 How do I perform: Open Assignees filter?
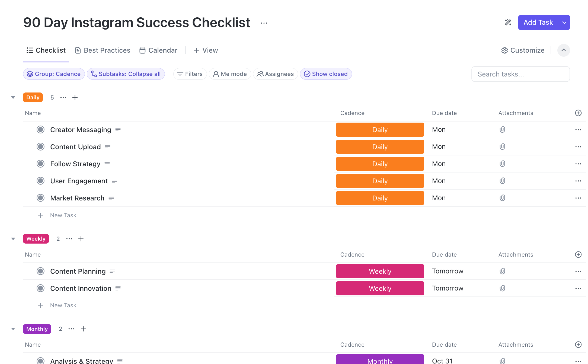(x=275, y=74)
